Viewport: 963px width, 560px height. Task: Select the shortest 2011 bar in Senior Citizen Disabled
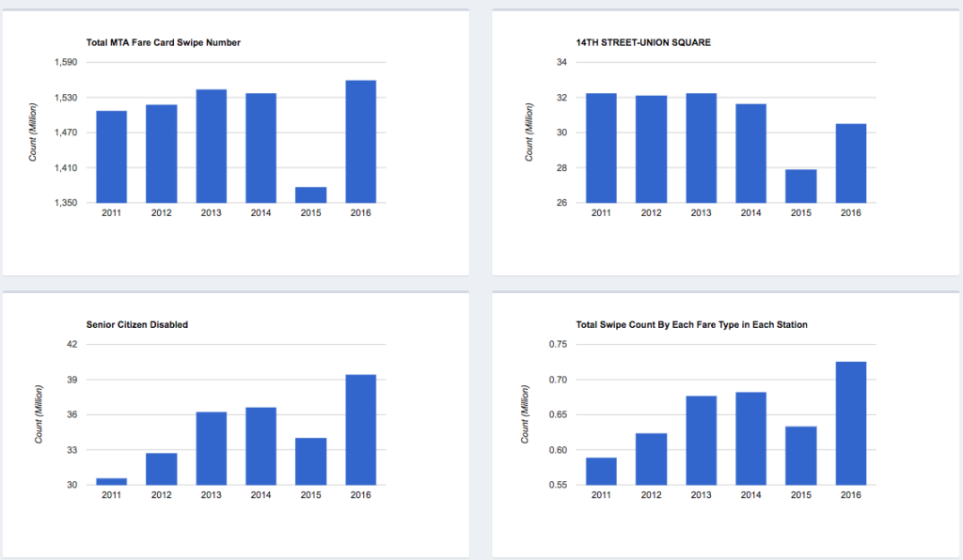coord(111,481)
